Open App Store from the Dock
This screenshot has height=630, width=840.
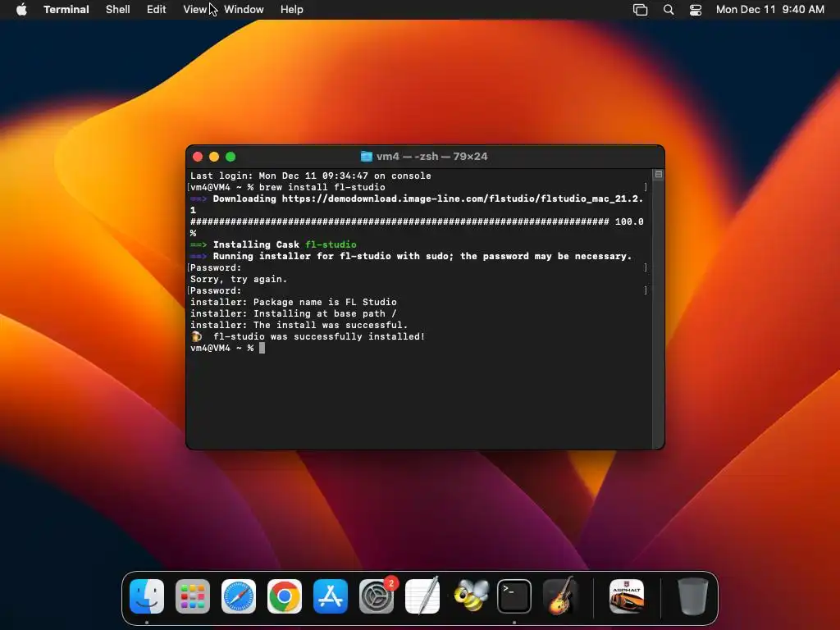click(331, 596)
